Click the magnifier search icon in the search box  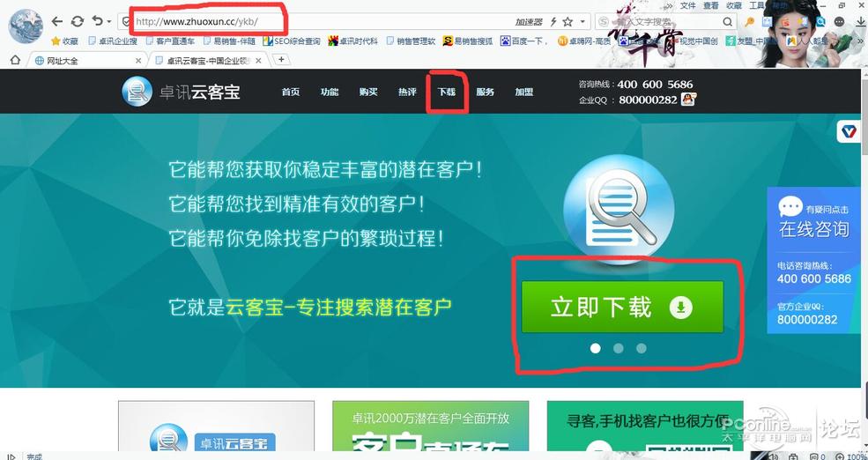coord(727,22)
